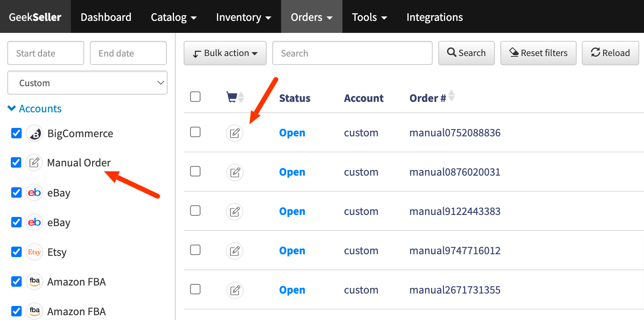Reload the orders list
This screenshot has height=320, width=644.
610,53
